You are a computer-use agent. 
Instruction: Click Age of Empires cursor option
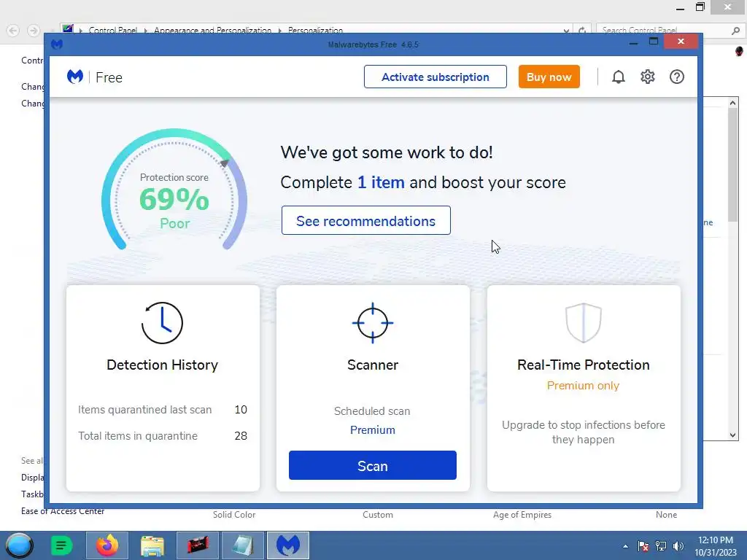click(522, 515)
